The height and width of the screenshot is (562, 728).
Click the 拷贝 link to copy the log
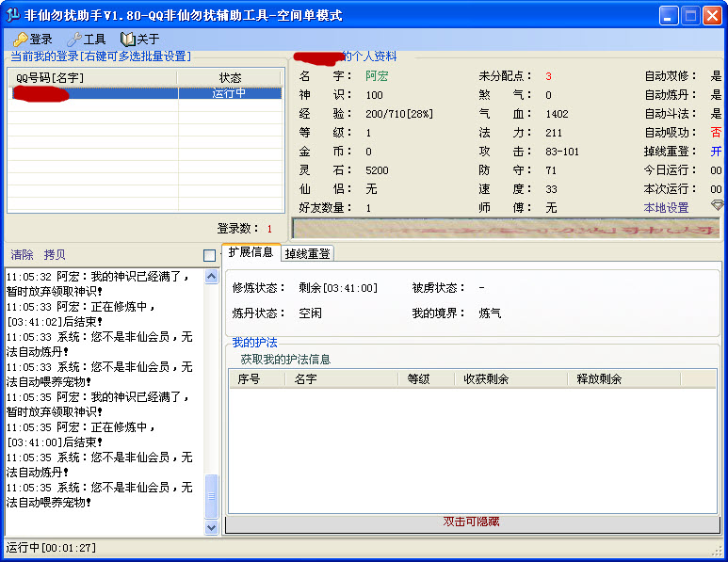[55, 254]
